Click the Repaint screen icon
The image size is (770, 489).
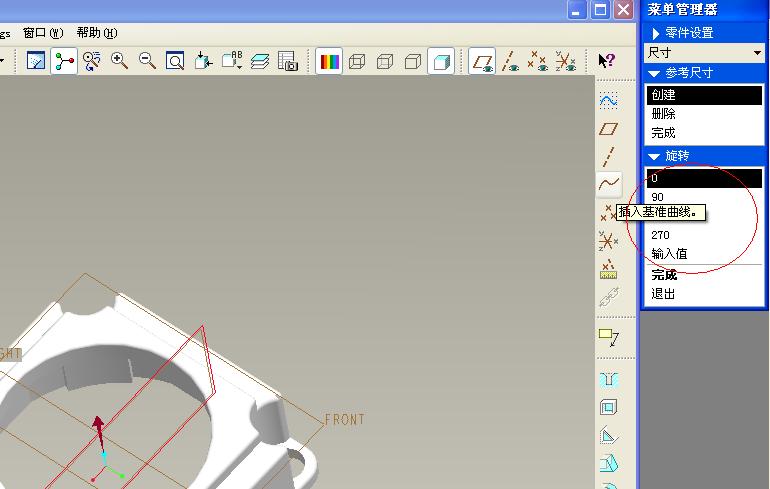[x=36, y=61]
